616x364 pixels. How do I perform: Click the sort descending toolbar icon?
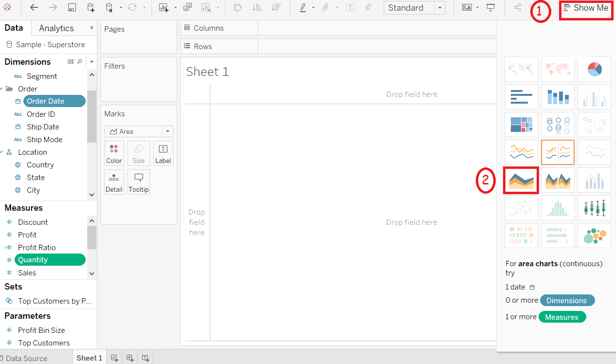[276, 8]
